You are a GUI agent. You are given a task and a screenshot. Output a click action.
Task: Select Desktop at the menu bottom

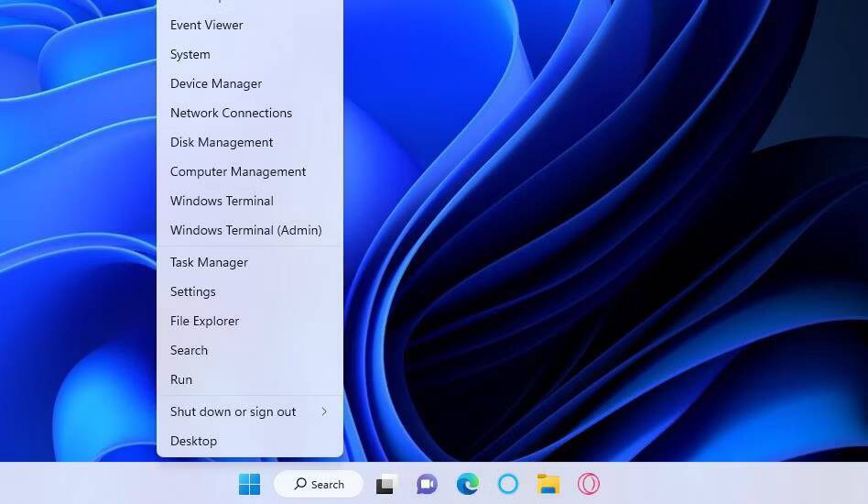[x=250, y=442]
